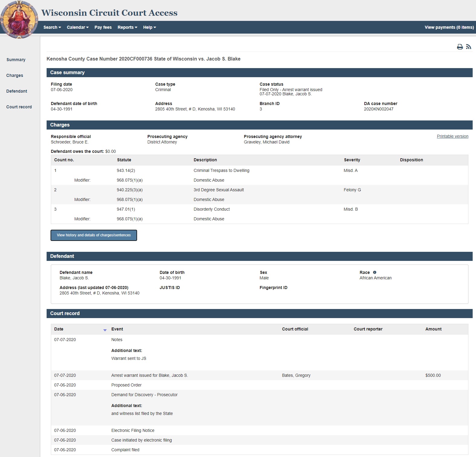Screen dimensions: 476x457
Task: Click Misd. A severity cell
Action: pos(350,170)
